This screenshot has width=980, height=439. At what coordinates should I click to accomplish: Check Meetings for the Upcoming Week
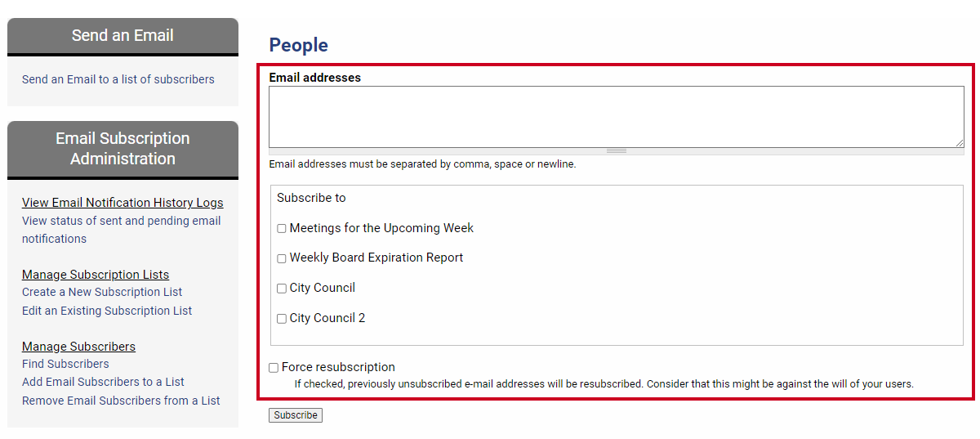tap(282, 229)
